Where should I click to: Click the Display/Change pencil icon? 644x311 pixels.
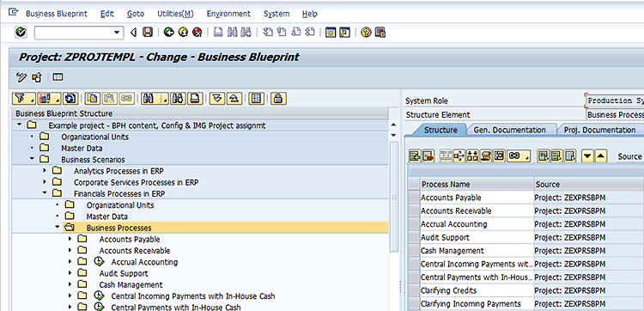pyautogui.click(x=21, y=76)
